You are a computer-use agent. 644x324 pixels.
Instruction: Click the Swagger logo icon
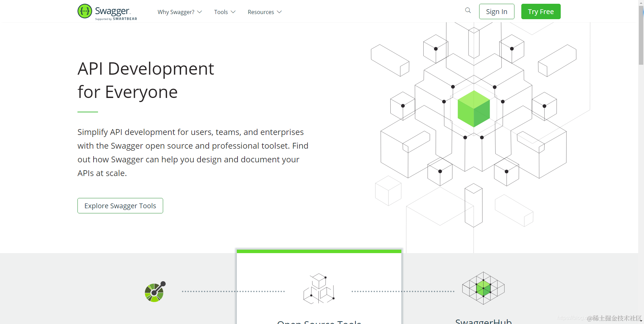(x=85, y=11)
